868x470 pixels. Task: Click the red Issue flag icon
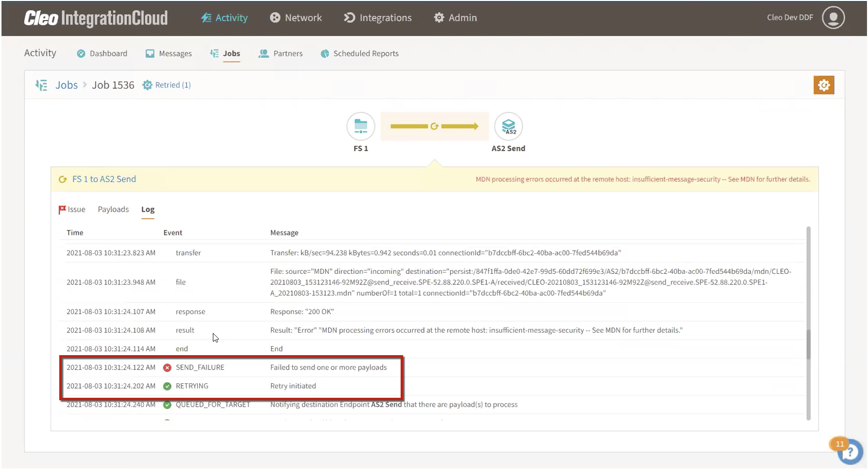62,209
